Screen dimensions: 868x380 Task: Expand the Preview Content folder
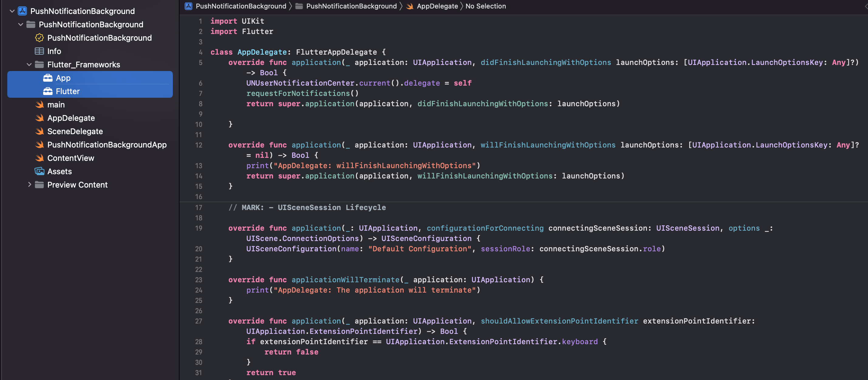(30, 185)
